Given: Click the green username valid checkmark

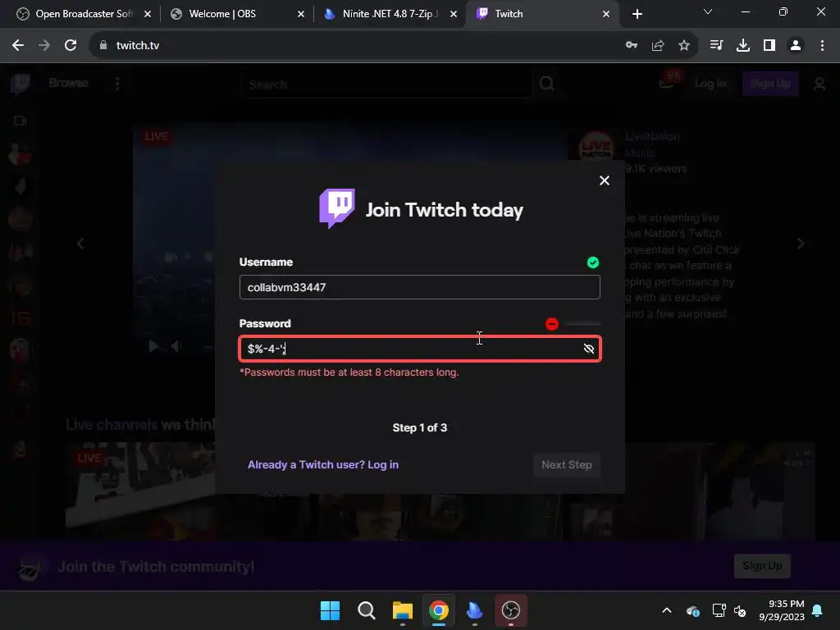Looking at the screenshot, I should [x=592, y=262].
